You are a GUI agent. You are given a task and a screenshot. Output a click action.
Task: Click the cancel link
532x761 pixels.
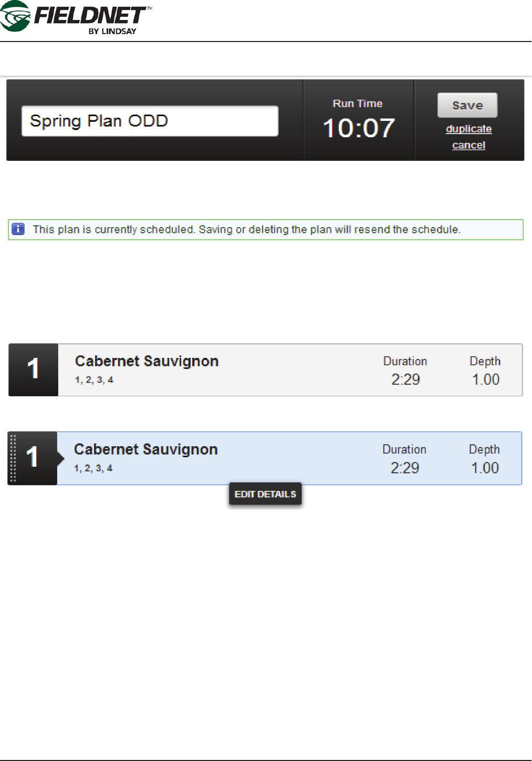coord(468,145)
